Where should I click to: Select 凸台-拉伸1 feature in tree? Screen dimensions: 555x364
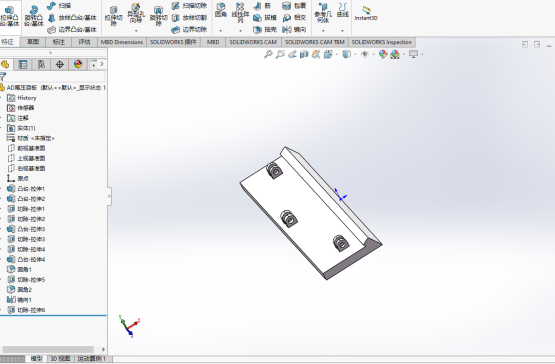click(26, 188)
